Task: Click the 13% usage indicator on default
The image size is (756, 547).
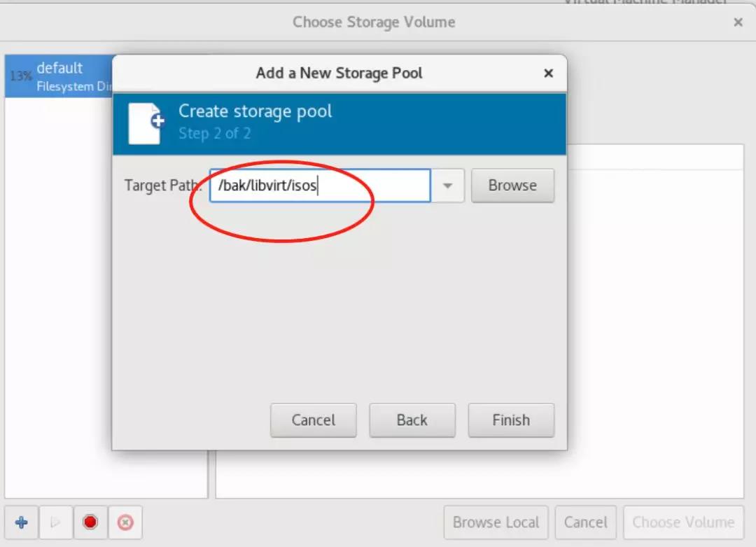Action: tap(21, 76)
